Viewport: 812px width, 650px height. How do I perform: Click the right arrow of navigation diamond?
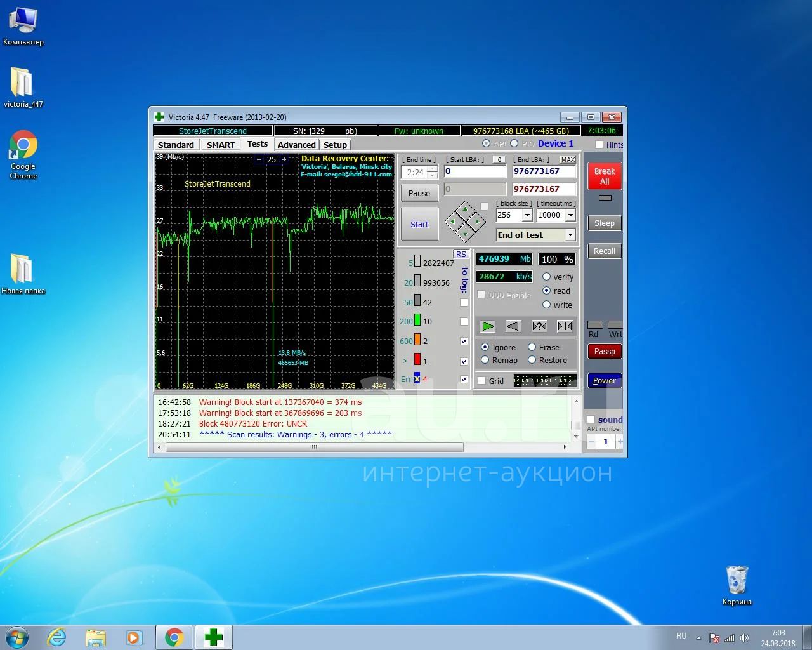tap(477, 222)
